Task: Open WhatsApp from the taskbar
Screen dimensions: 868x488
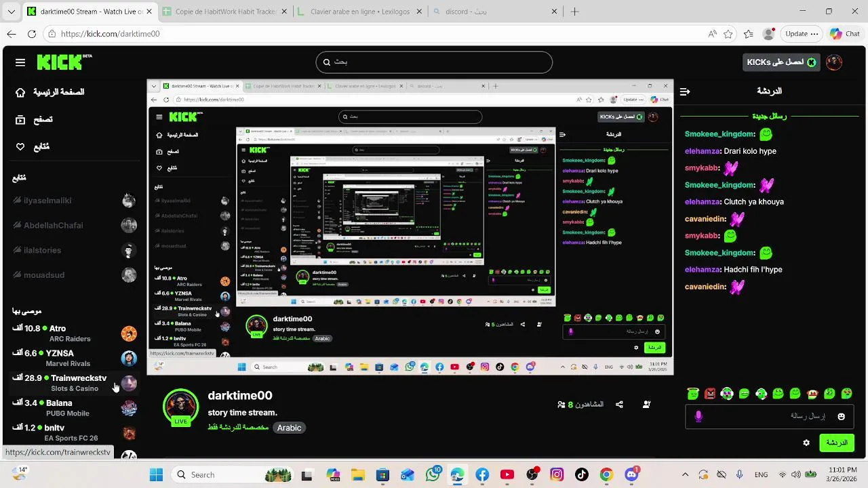Action: (433, 475)
